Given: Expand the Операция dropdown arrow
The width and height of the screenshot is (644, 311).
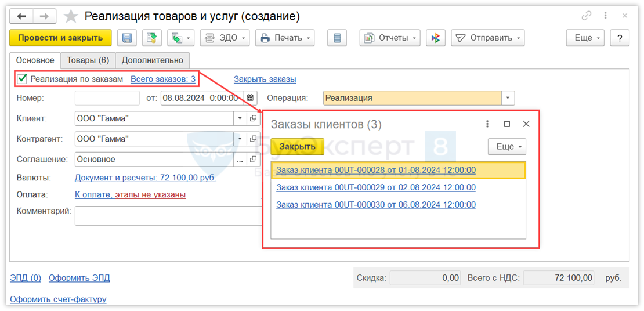Looking at the screenshot, I should [508, 98].
